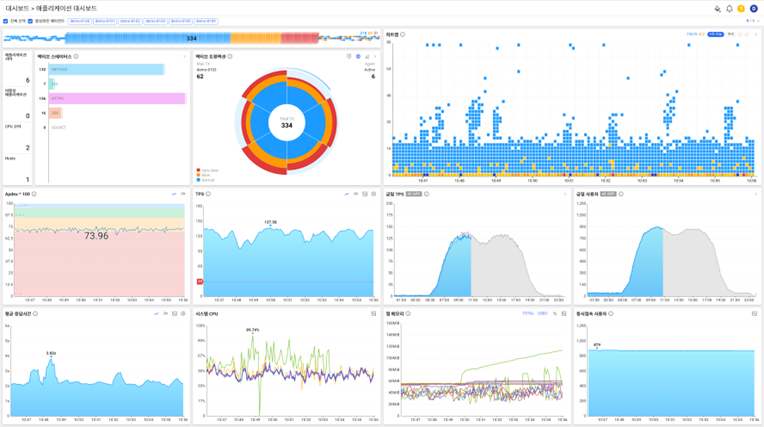764x427 pixels.
Task: Click the METHOD bar in active status
Action: point(107,70)
